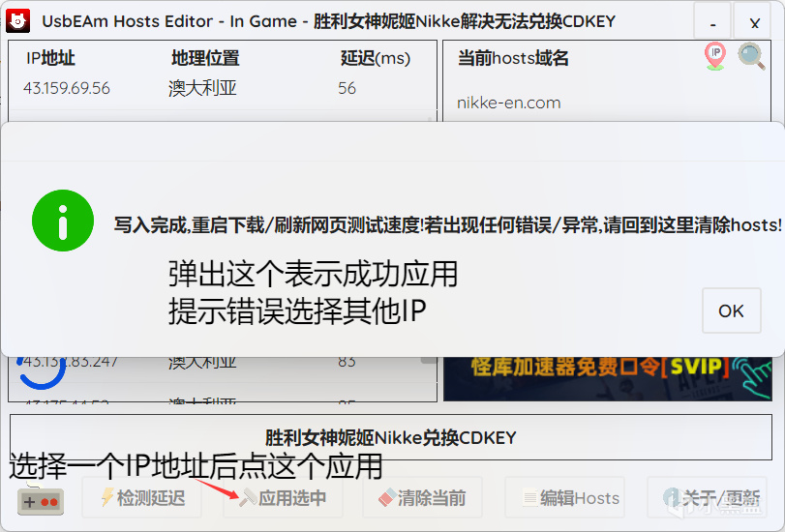Open 关于/更新 button
Viewport: 785px width, 532px height.
(x=707, y=497)
